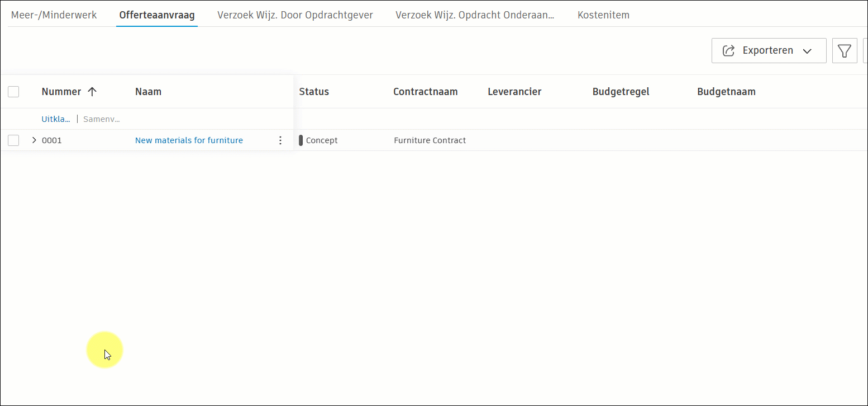Open the Exporteren dropdown menu
The width and height of the screenshot is (868, 406).
[x=807, y=50]
